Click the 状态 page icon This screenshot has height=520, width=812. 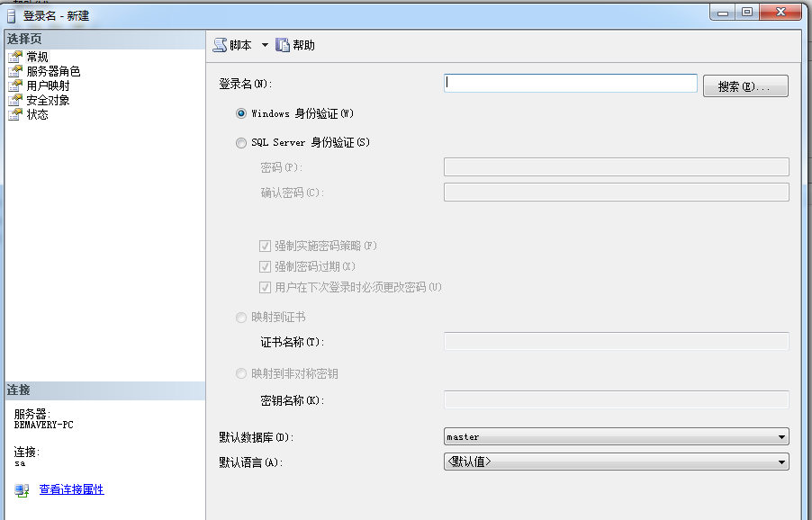point(15,114)
